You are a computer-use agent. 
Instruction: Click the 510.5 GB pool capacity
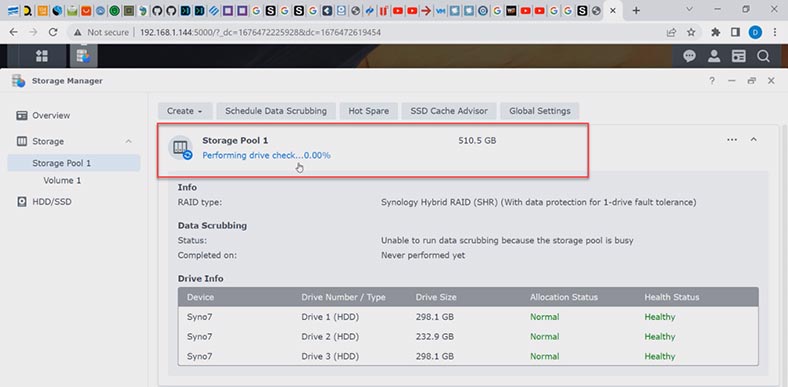(477, 141)
